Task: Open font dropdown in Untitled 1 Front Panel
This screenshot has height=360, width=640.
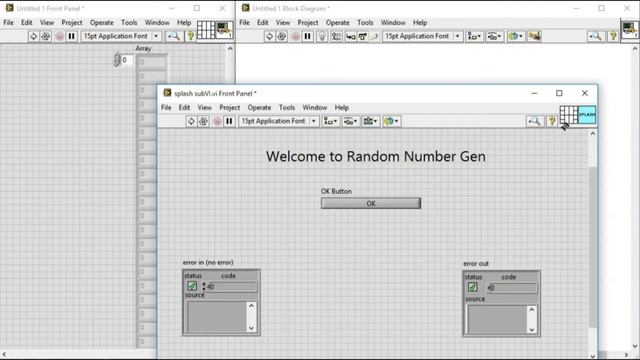Action: (121, 36)
